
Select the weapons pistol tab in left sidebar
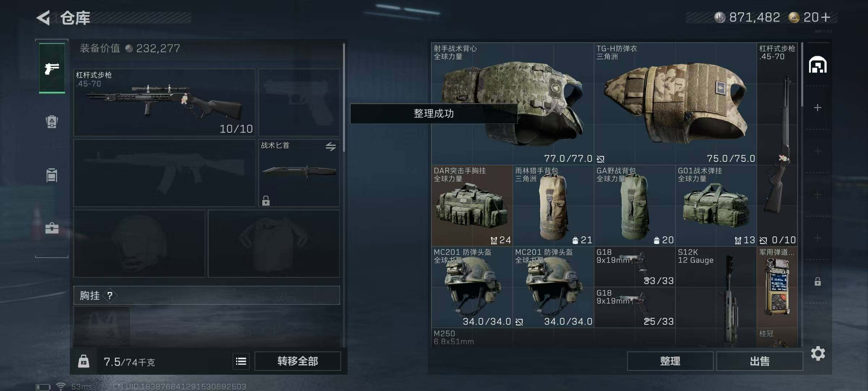pyautogui.click(x=52, y=68)
